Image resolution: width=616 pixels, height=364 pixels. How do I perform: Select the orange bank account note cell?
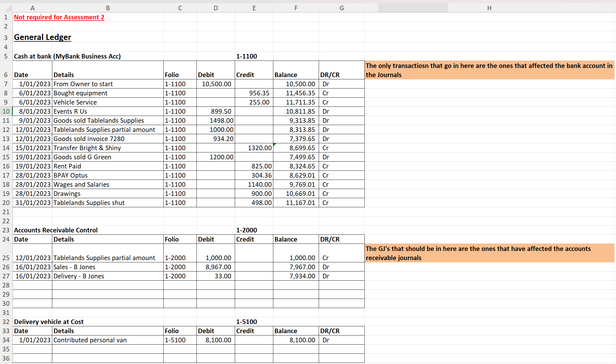[x=489, y=70]
